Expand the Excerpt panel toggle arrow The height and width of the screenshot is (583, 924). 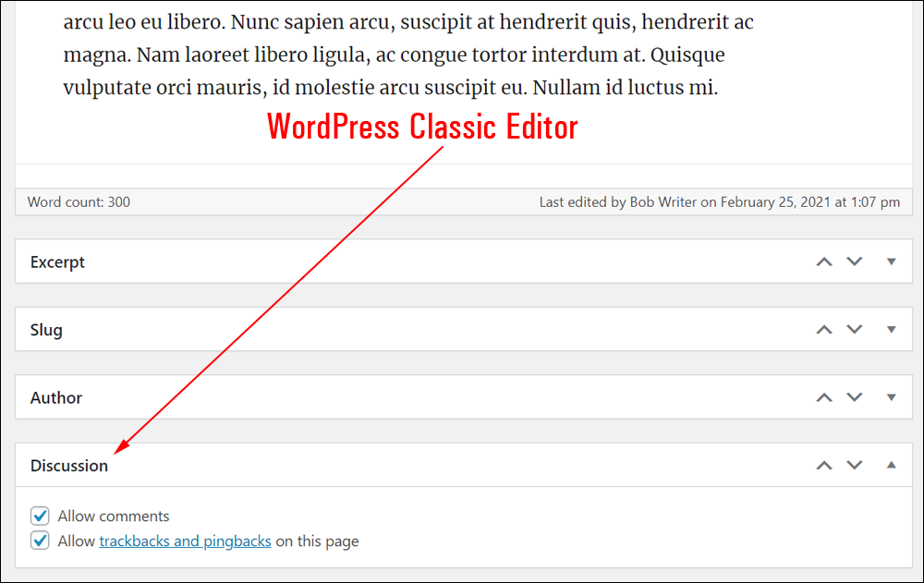pos(892,261)
